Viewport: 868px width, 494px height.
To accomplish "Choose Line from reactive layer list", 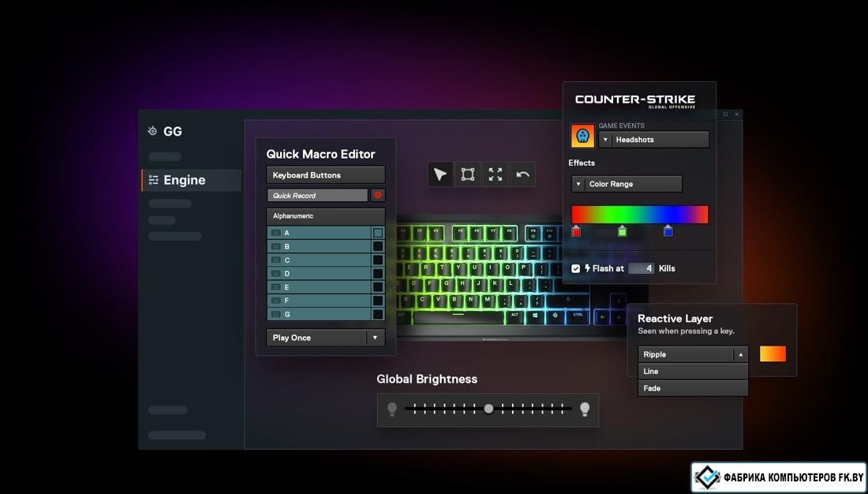I will point(693,371).
